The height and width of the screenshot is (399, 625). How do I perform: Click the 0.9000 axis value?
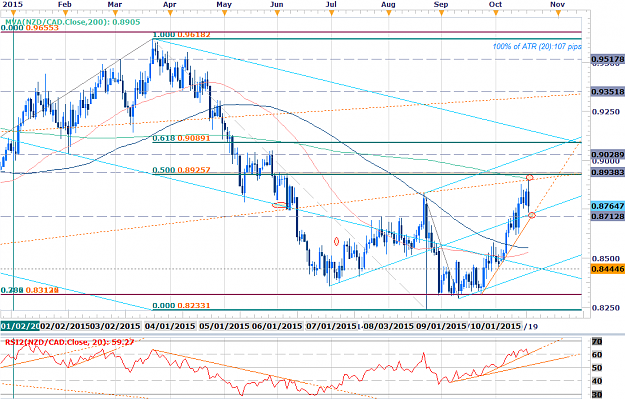(x=606, y=161)
